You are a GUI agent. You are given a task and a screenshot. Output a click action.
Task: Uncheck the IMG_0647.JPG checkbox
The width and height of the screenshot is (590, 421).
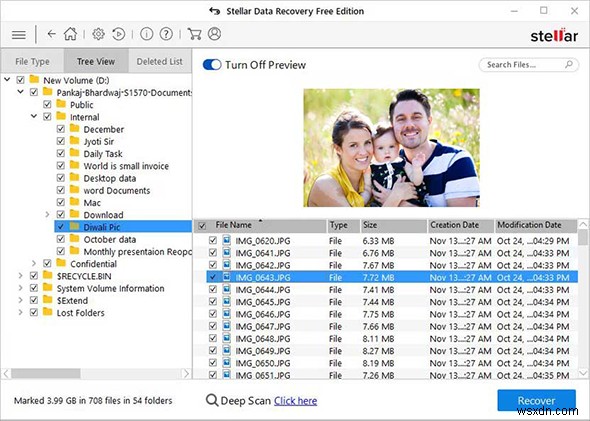click(213, 326)
